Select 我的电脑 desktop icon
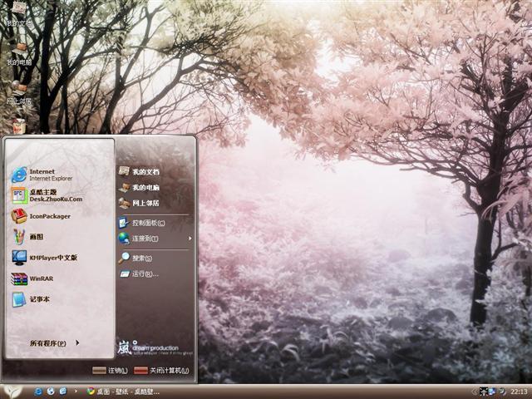532x399 pixels. click(x=19, y=53)
